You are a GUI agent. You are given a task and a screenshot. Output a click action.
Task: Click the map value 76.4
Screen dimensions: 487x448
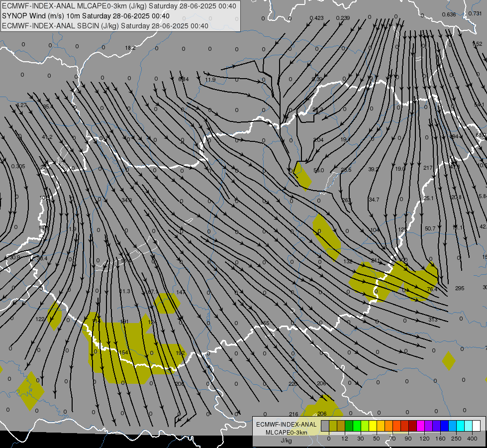(432, 289)
